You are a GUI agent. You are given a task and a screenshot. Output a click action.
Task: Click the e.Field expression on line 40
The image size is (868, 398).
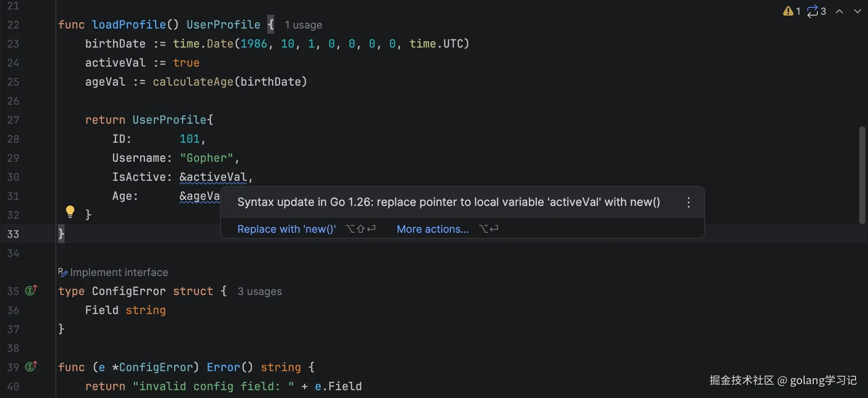[x=338, y=386]
